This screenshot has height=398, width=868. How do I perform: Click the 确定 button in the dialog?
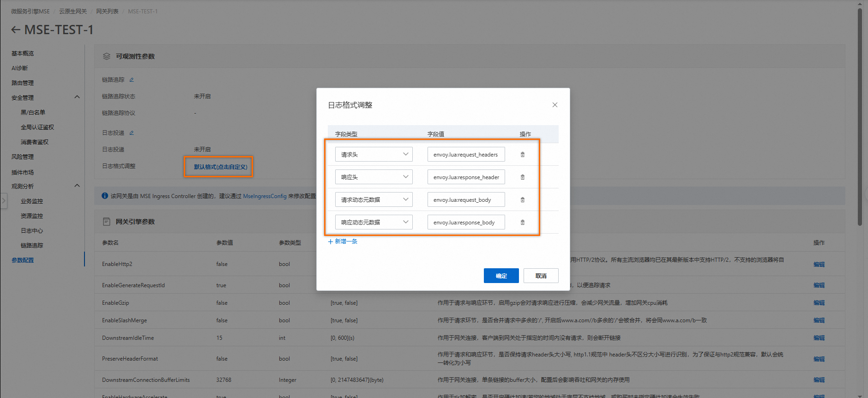[501, 276]
